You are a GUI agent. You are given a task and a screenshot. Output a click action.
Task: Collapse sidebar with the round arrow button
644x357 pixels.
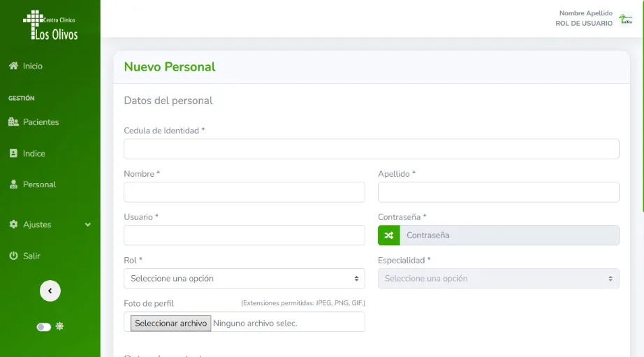tap(50, 291)
